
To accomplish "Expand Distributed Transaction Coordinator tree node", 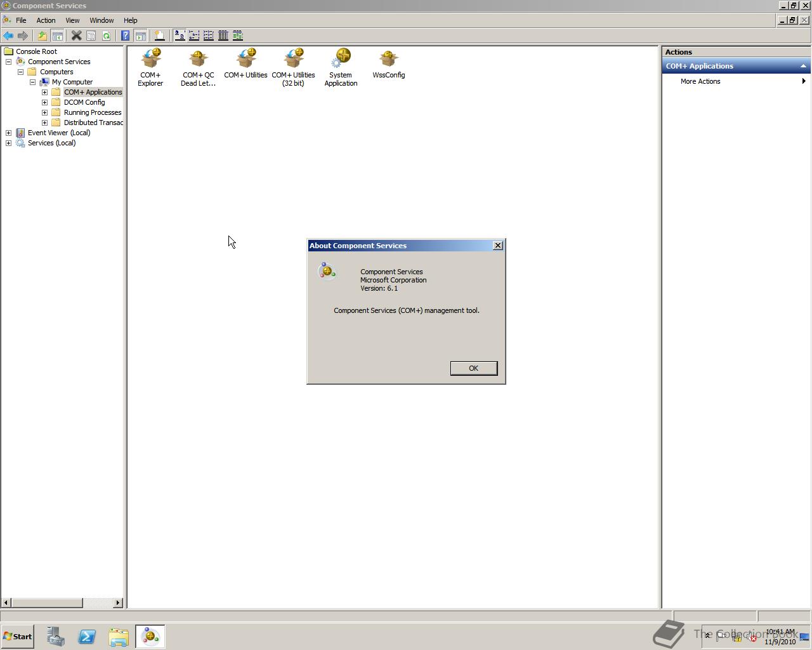I will pos(45,123).
